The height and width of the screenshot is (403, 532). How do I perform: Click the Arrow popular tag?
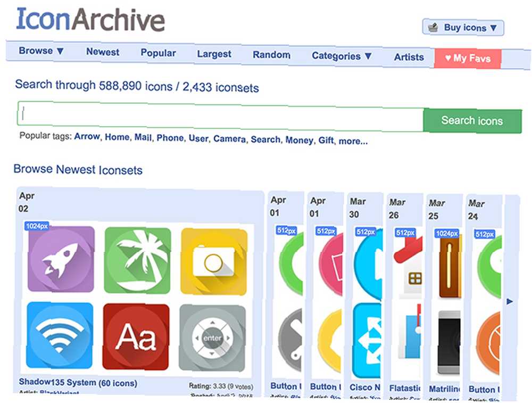pos(87,136)
